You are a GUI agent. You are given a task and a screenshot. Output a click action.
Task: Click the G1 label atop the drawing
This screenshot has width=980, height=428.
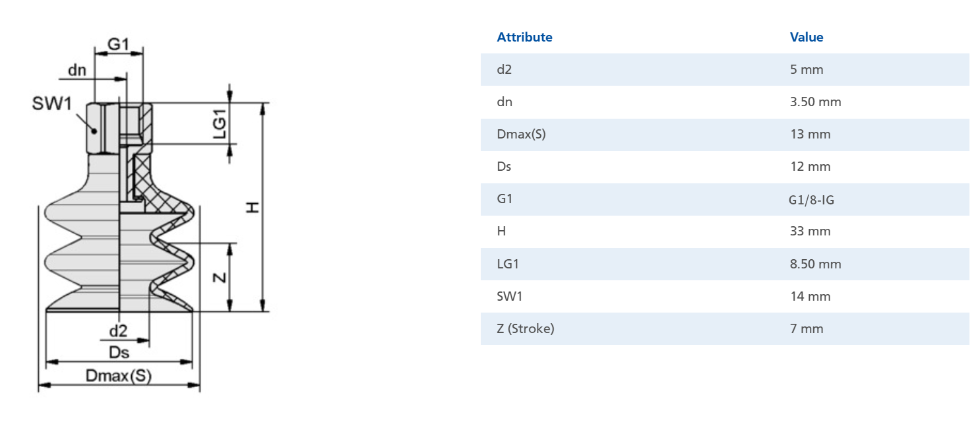(x=117, y=44)
